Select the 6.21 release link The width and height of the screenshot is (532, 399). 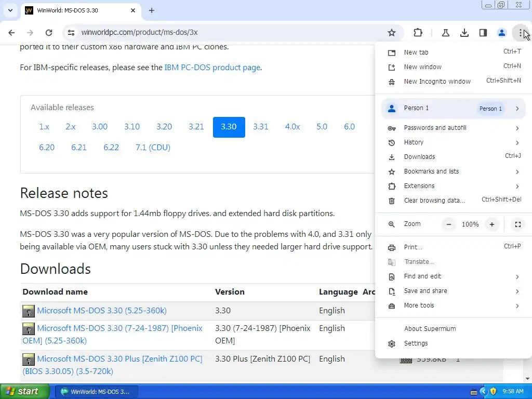click(x=79, y=148)
